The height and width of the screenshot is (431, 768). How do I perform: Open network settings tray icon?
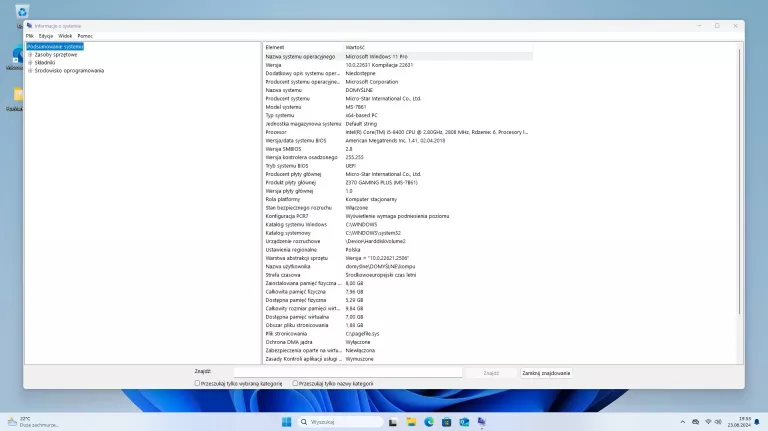(708, 422)
